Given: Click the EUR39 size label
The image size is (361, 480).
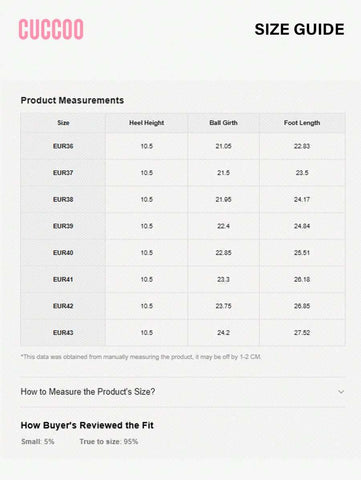Looking at the screenshot, I should pyautogui.click(x=63, y=226).
